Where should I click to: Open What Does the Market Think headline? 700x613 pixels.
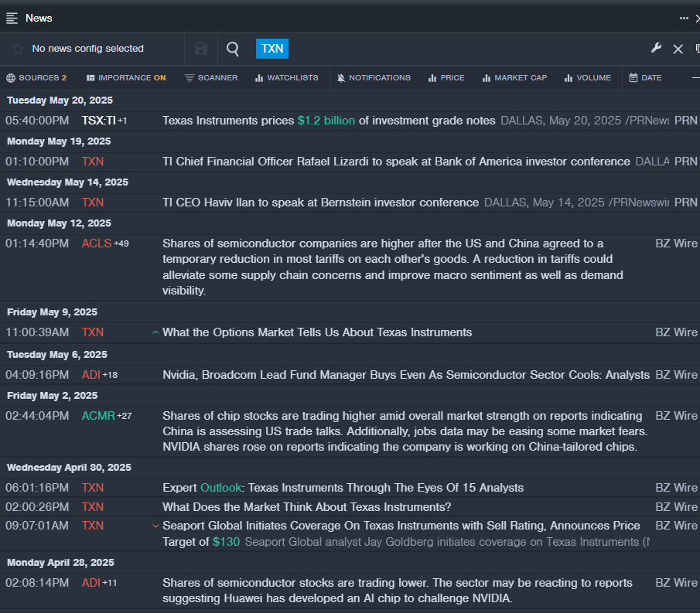click(x=307, y=507)
